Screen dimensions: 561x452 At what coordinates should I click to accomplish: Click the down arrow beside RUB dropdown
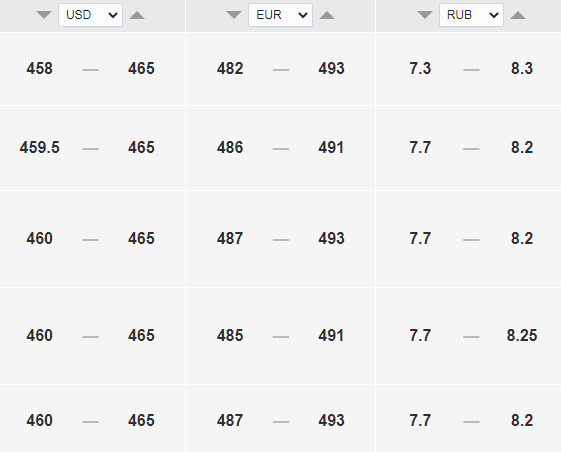(425, 15)
